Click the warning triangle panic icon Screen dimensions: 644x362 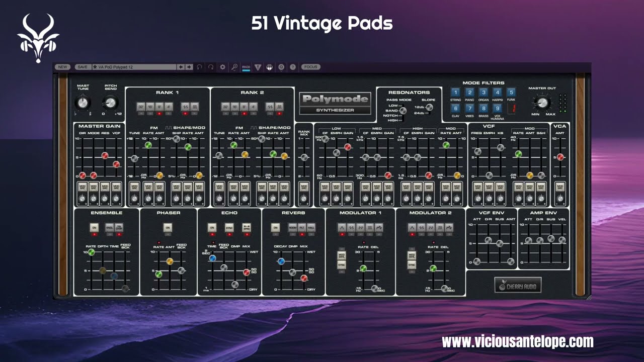point(258,67)
